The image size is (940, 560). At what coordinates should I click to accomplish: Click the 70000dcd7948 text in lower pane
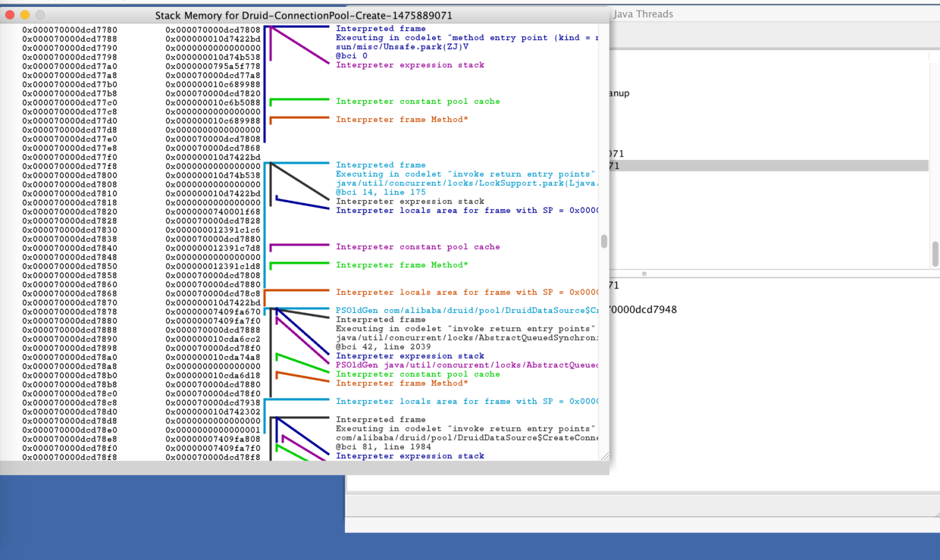click(x=643, y=309)
